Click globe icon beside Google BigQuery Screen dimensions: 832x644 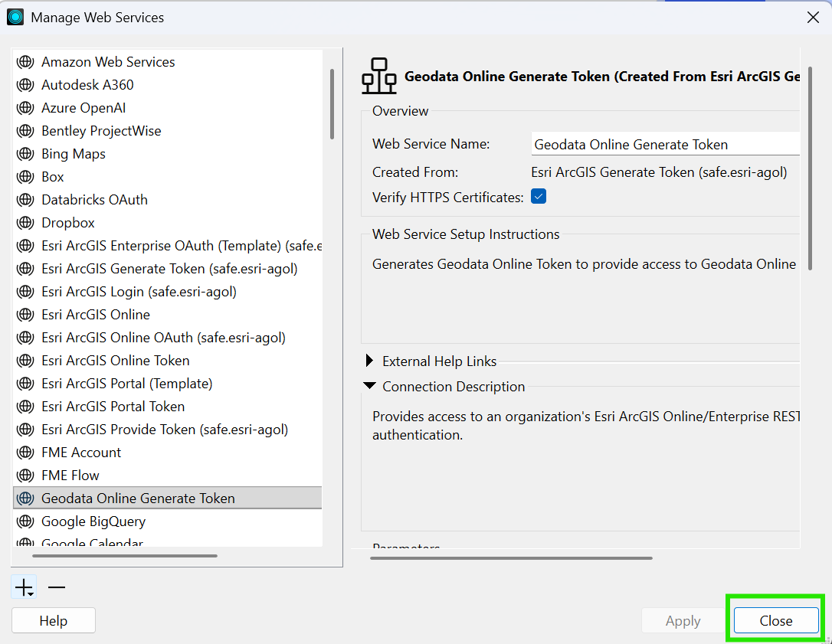click(25, 521)
